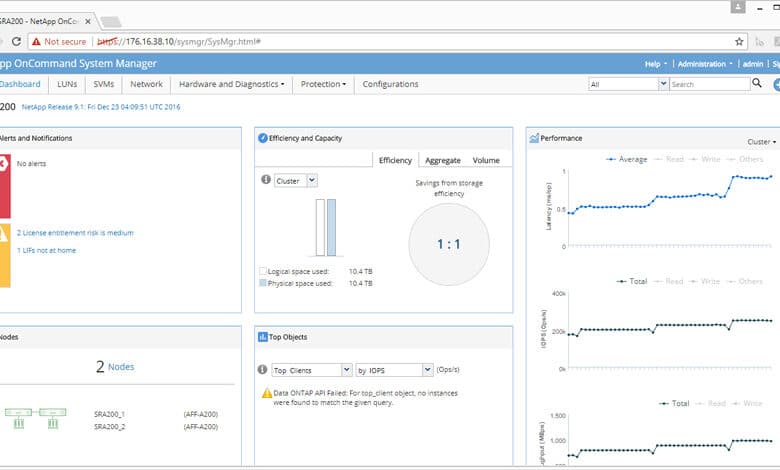Toggle Others series in latency legend
Image resolution: width=780 pixels, height=470 pixels.
pos(745,159)
